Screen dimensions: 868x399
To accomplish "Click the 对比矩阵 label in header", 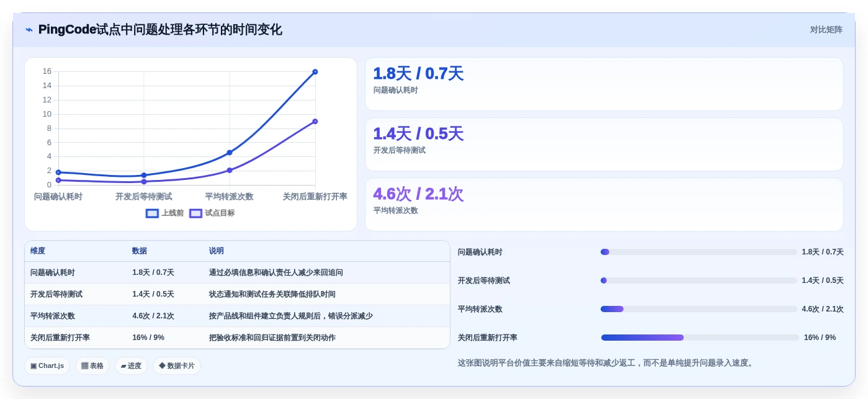I will coord(826,30).
